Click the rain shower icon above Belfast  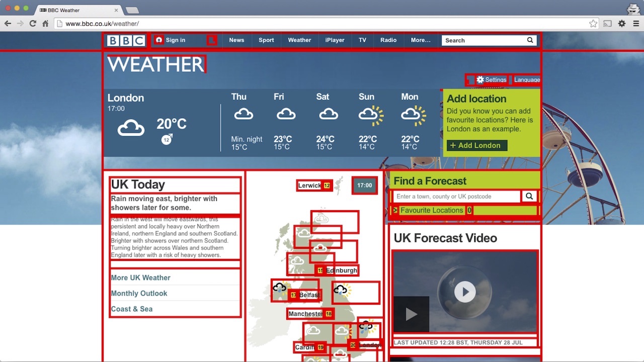tap(280, 288)
